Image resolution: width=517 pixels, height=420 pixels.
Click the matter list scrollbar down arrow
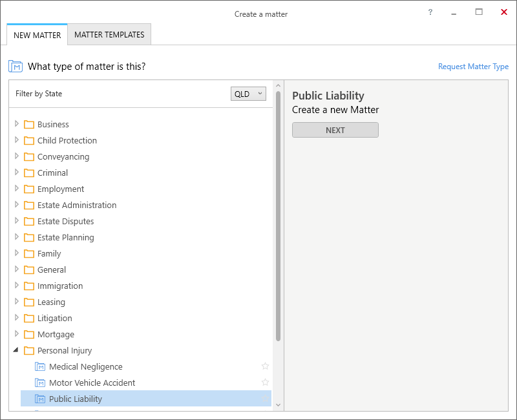tap(278, 405)
